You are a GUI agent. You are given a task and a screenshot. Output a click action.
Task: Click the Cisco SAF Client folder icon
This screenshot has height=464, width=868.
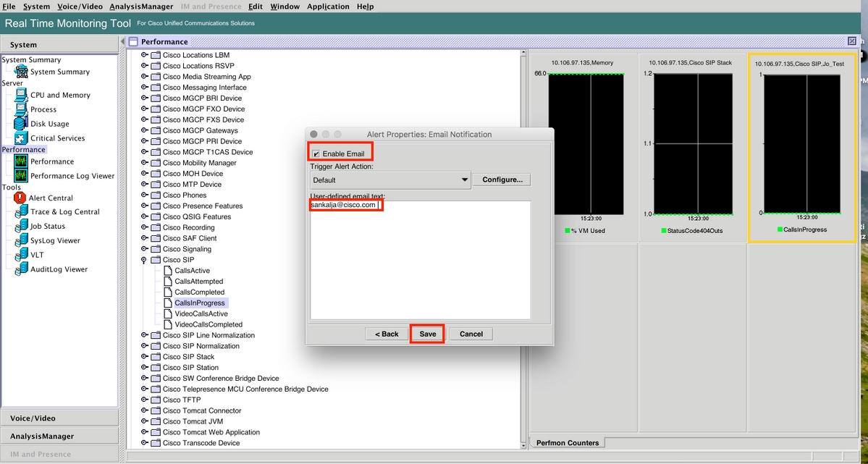click(x=156, y=238)
